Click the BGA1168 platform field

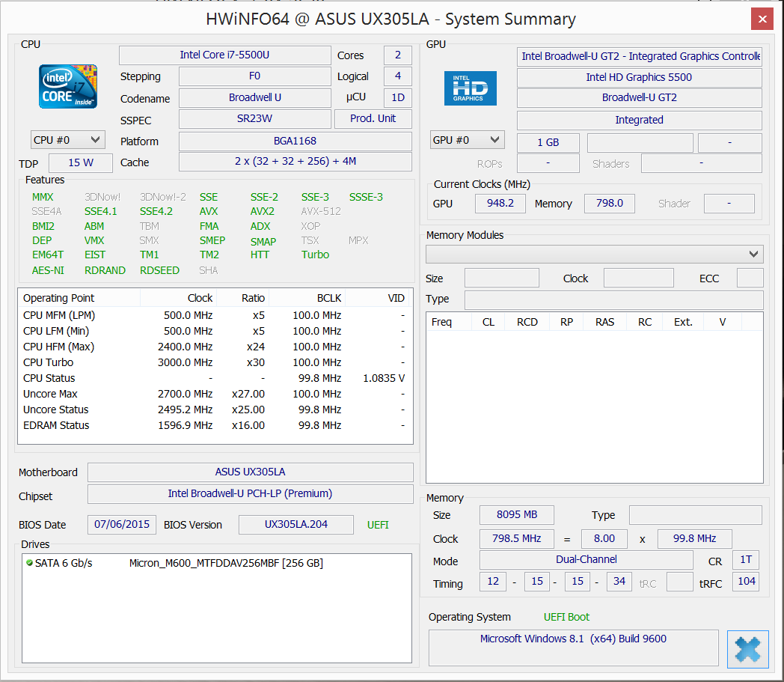pyautogui.click(x=295, y=141)
